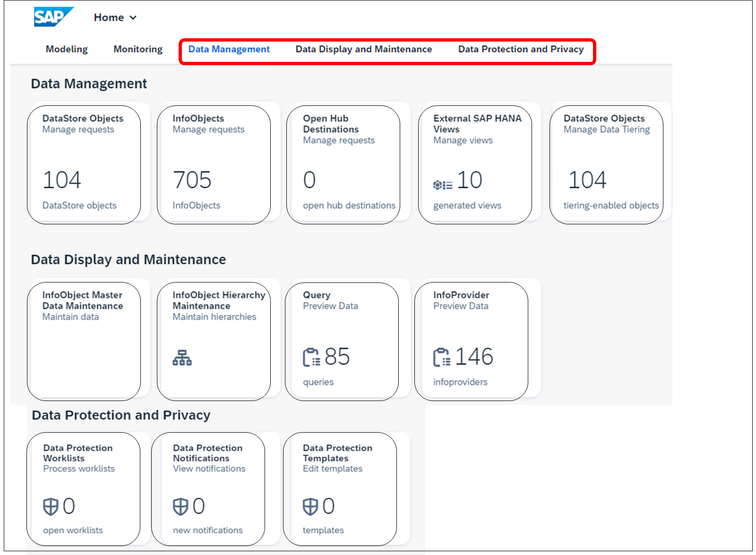The image size is (756, 555).
Task: Click the "Data Management" section heading
Action: (x=89, y=84)
